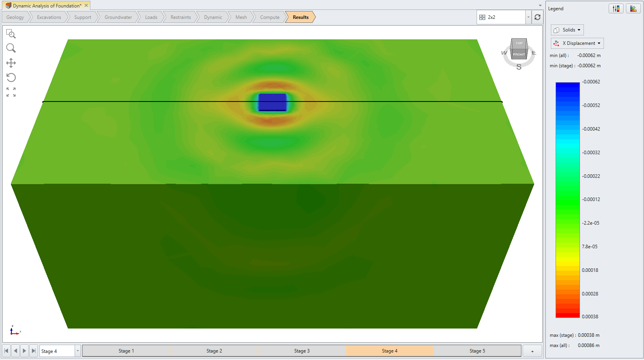
Task: Click the FRONT face of view cube
Action: pos(519,54)
